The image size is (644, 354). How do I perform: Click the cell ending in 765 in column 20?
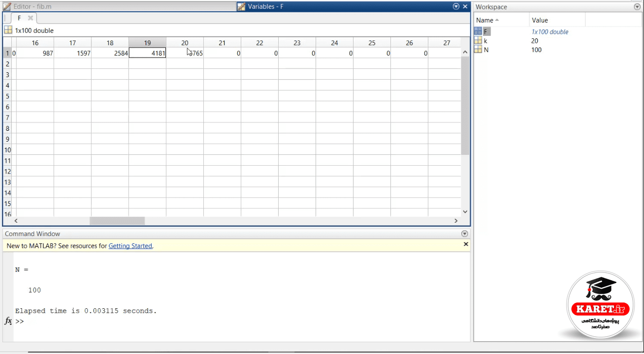pyautogui.click(x=185, y=53)
